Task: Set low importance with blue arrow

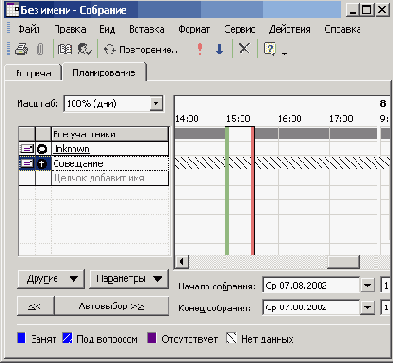Action: (219, 49)
